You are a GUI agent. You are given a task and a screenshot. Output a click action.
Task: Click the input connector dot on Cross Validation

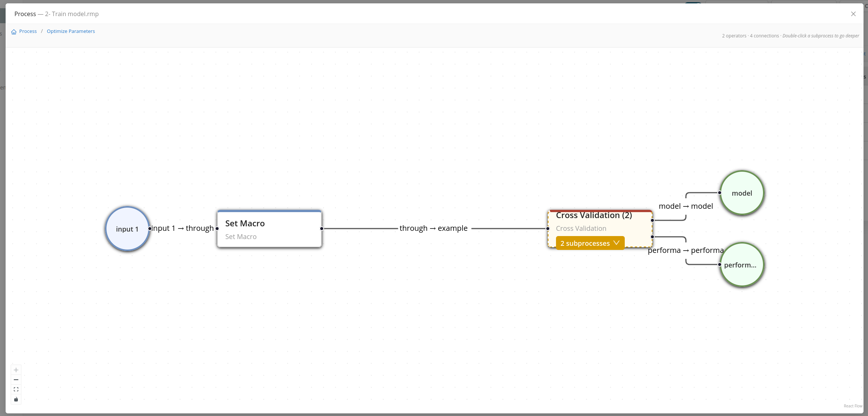click(x=548, y=228)
